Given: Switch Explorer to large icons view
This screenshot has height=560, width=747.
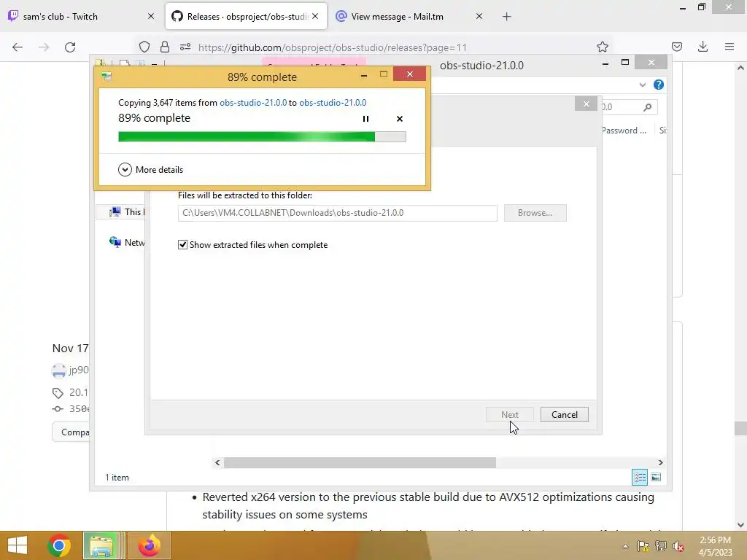Looking at the screenshot, I should pyautogui.click(x=656, y=477).
